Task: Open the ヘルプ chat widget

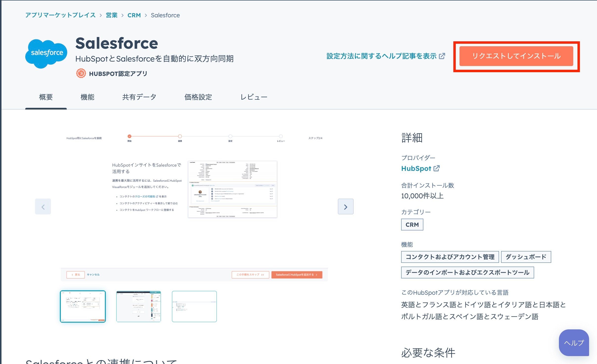Action: tap(574, 343)
